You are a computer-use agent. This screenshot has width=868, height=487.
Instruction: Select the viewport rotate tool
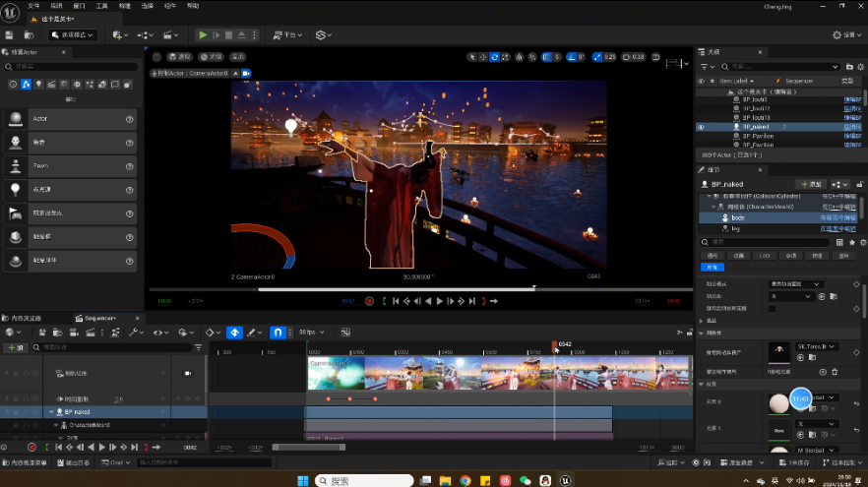pos(494,56)
